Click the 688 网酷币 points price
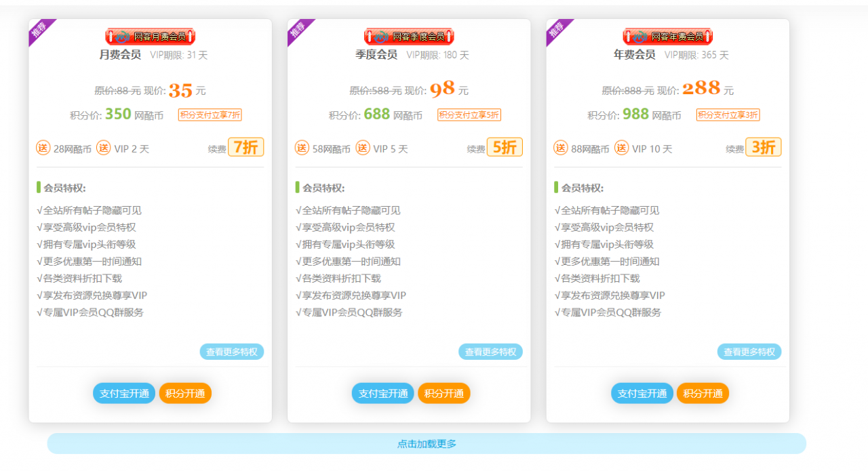 (x=393, y=115)
